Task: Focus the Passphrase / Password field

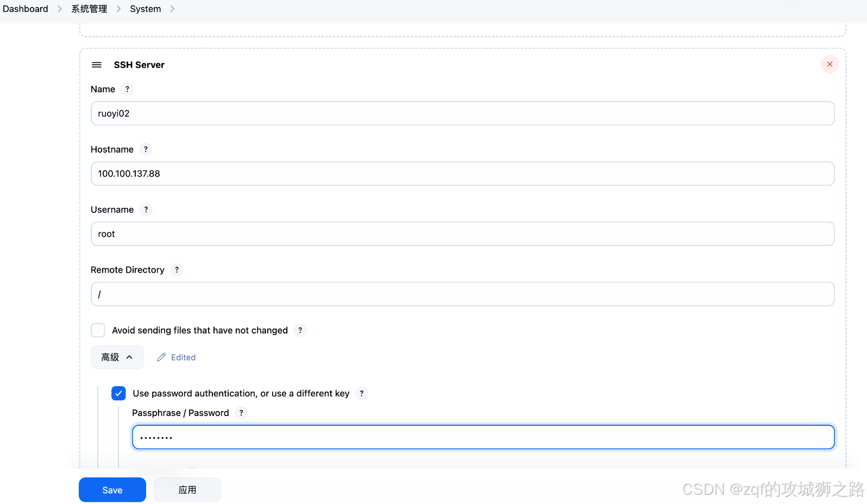Action: coord(483,437)
